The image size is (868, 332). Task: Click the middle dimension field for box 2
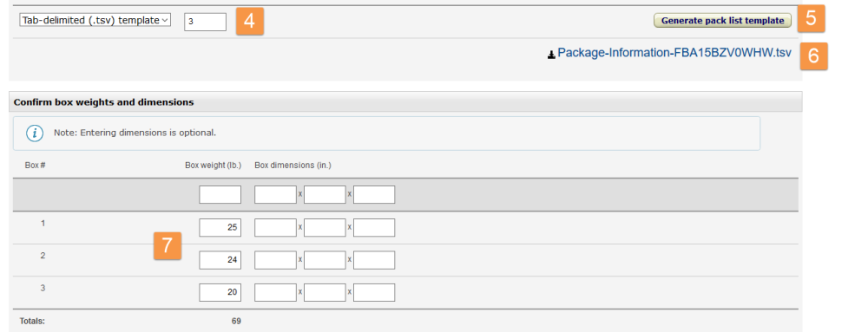click(325, 260)
